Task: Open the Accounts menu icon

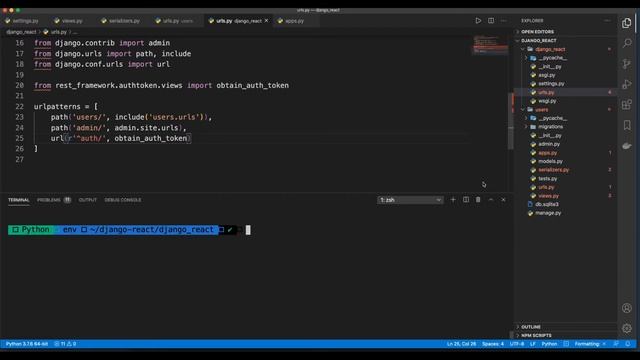Action: coord(627,308)
